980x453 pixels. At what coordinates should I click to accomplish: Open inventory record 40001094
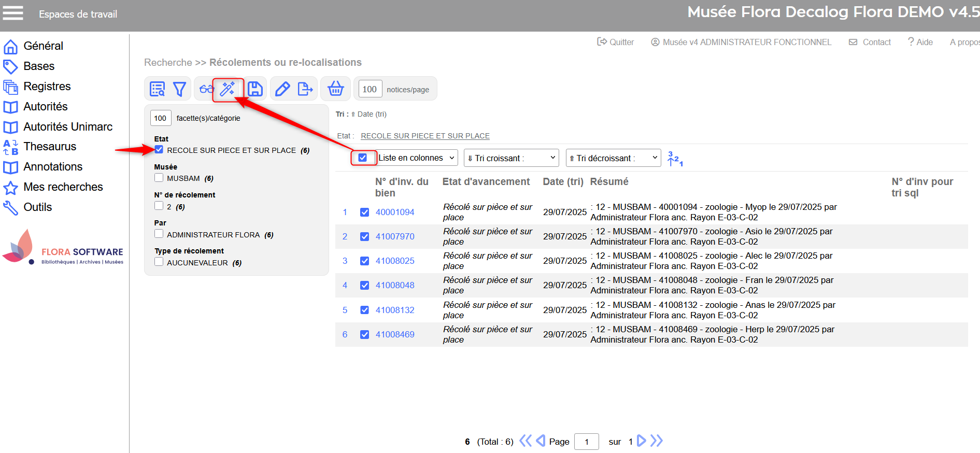click(395, 212)
